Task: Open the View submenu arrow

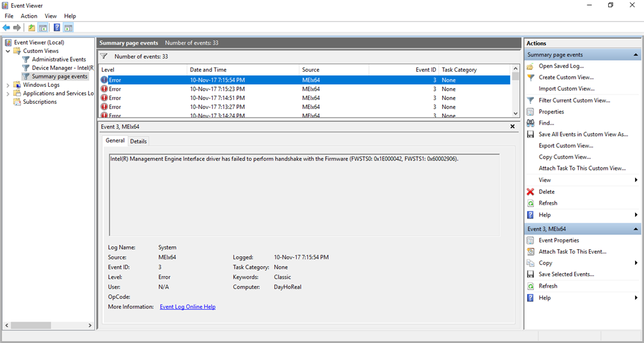Action: click(x=636, y=180)
